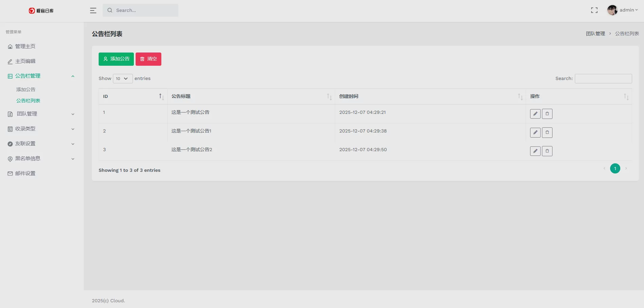Click the hamburger sidebar toggle icon

pos(93,11)
